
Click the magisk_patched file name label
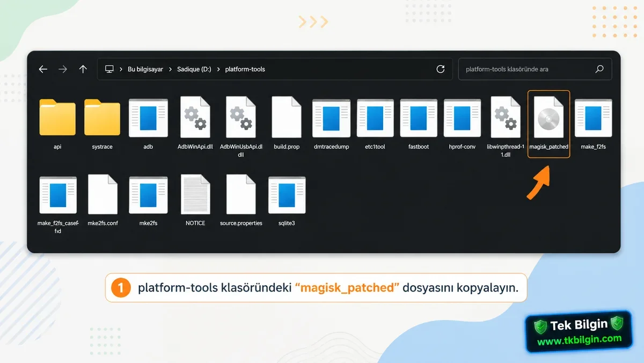[548, 147]
